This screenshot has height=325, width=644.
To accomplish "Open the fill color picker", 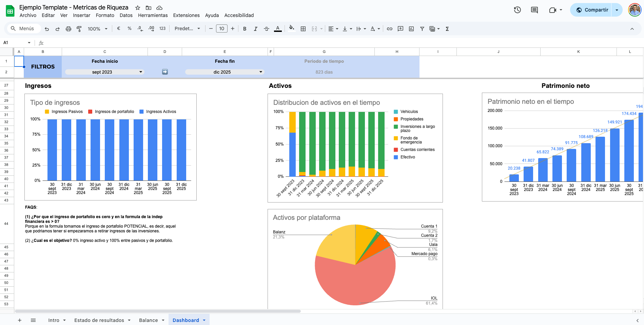I will pos(291,29).
